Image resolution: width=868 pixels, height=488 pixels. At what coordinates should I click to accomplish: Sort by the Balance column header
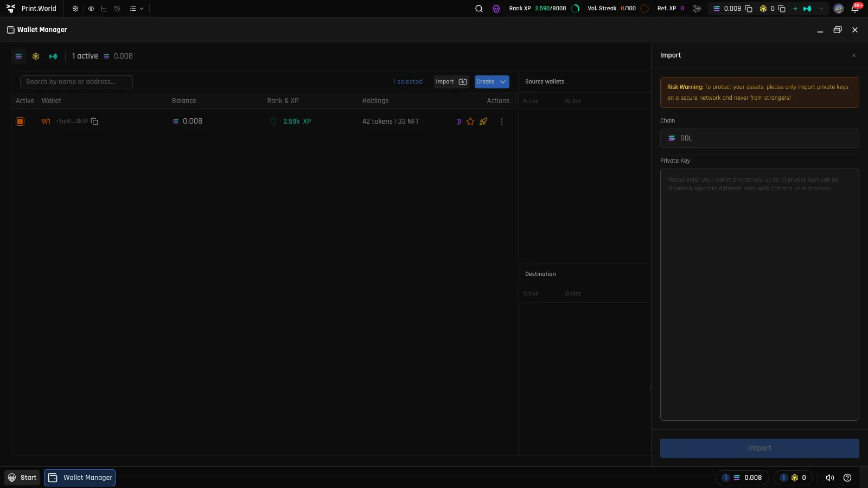pyautogui.click(x=184, y=101)
